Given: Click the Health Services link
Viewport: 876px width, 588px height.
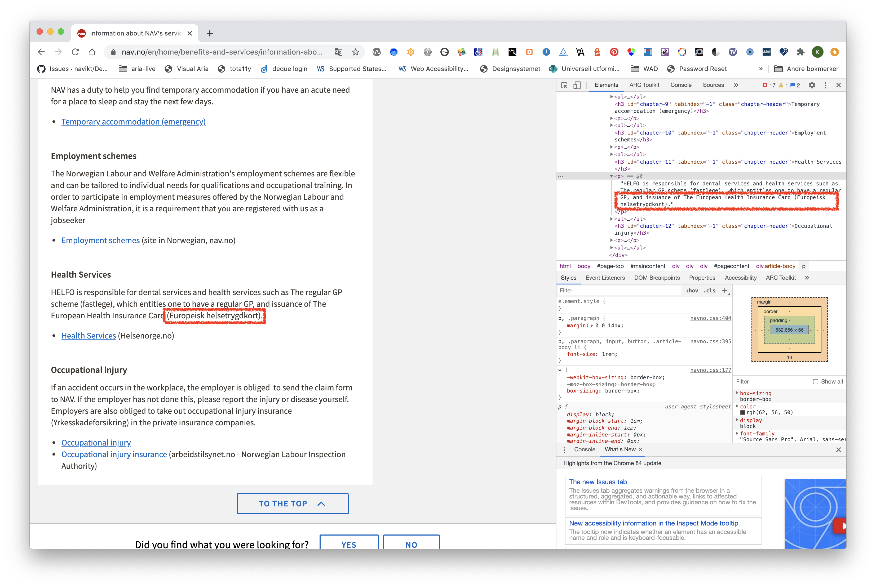Looking at the screenshot, I should tap(89, 336).
